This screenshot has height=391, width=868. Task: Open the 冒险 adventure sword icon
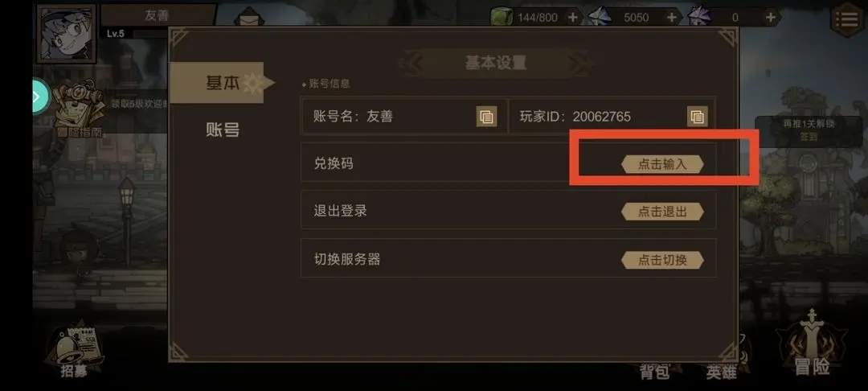pos(812,344)
